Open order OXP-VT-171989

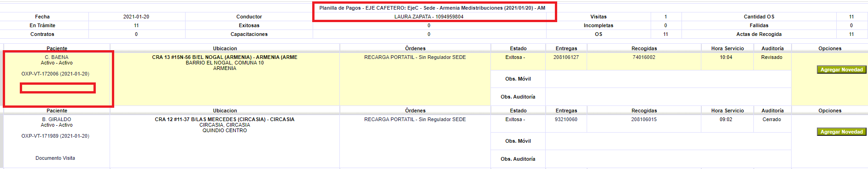click(55, 136)
